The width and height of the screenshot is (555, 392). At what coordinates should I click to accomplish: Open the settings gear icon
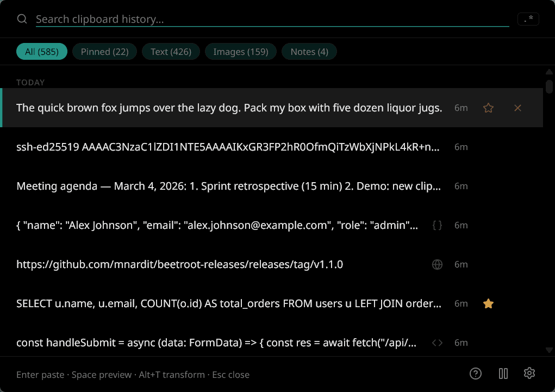[529, 374]
